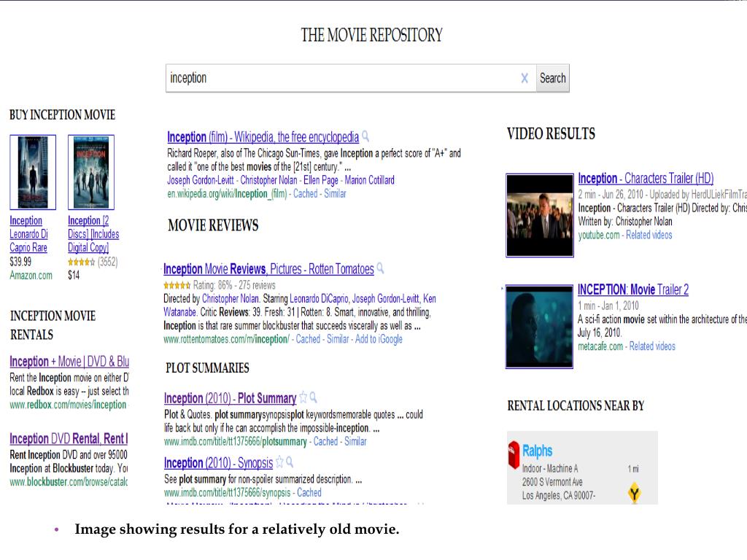Image resolution: width=747 pixels, height=560 pixels.
Task: Click the '2600 S Vermont Ave' address
Action: (552, 482)
